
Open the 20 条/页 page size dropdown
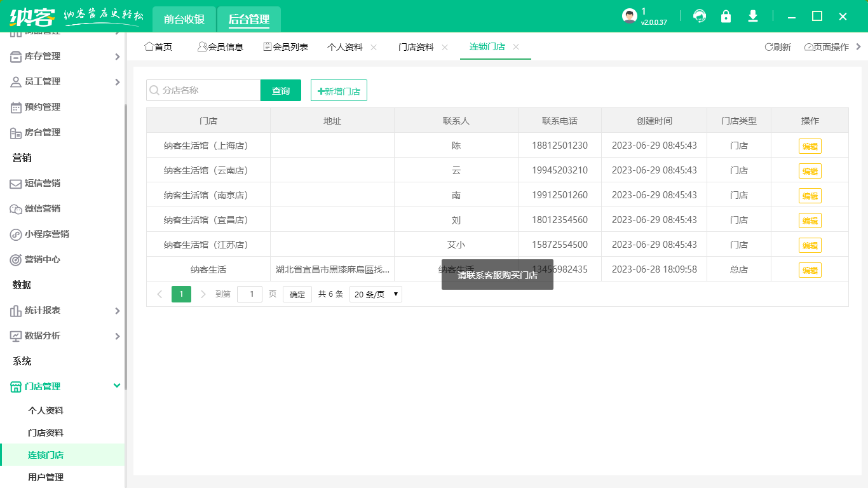[376, 294]
